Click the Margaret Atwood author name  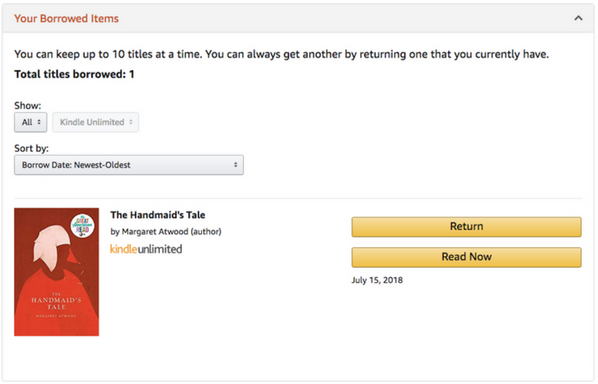pos(155,231)
